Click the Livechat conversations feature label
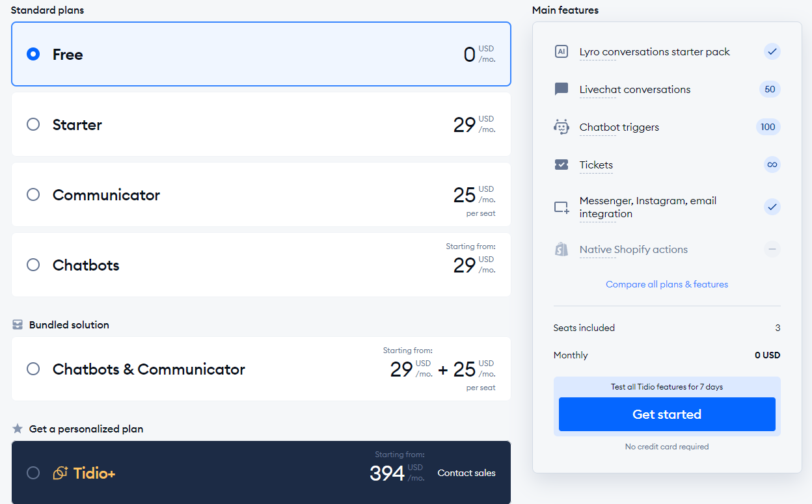 click(x=635, y=89)
